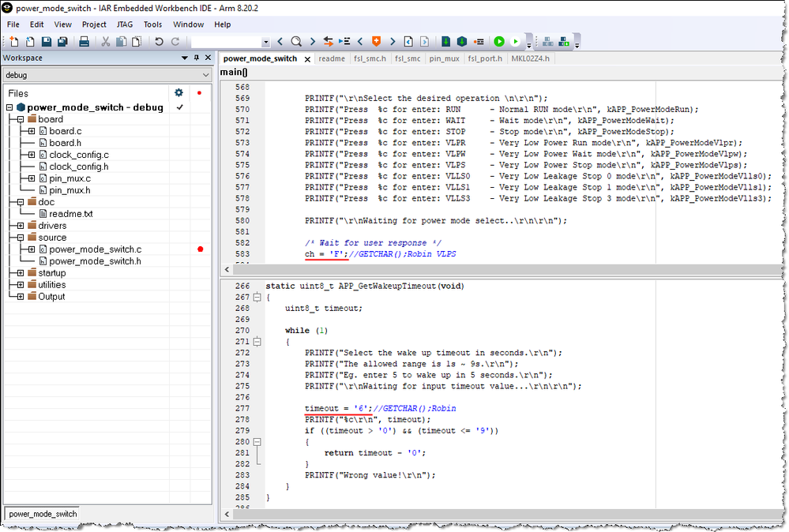
Task: Expand the pin_mux.c node
Action: 32,178
